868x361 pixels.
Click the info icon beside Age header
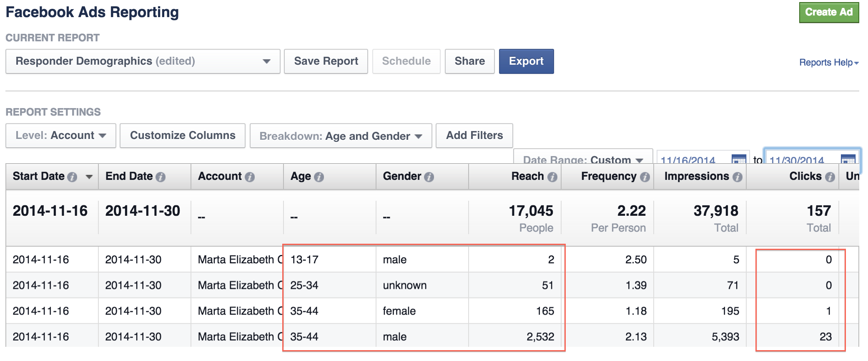pos(319,177)
